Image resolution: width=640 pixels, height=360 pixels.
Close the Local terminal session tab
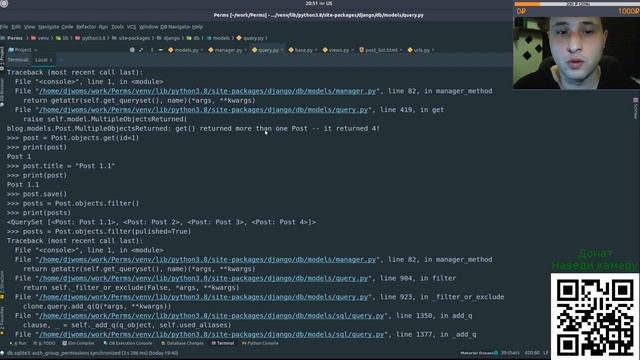51,60
